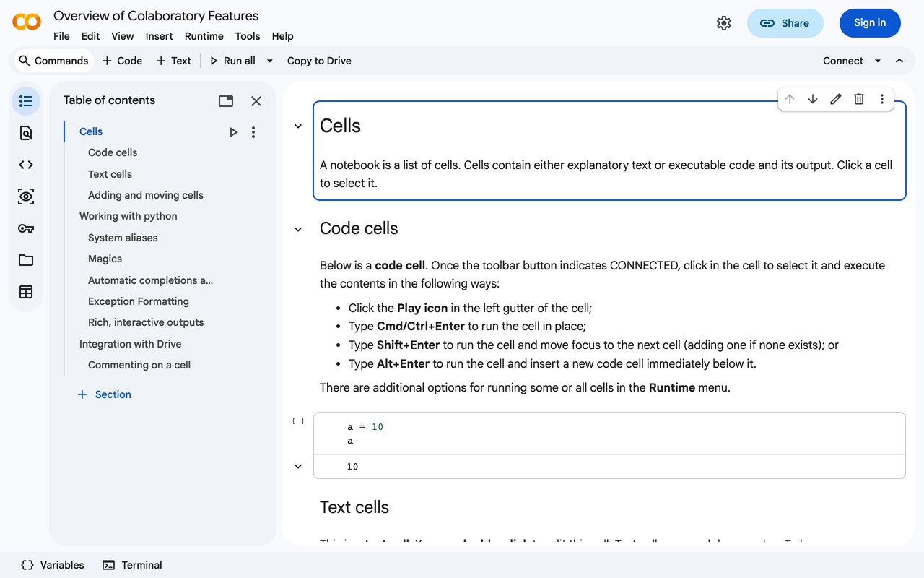
Task: Click the Connect button
Action: click(x=842, y=61)
